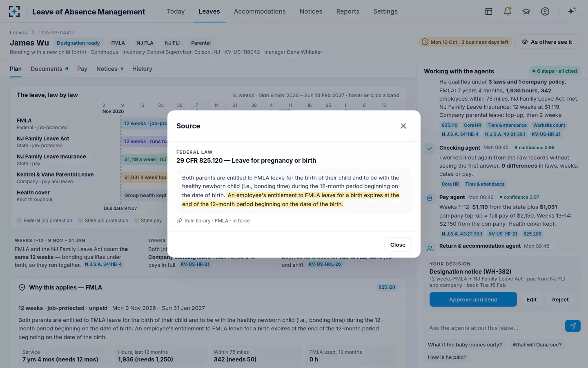The image size is (588, 368).
Task: Click the 825.120 chip in Why this applies
Action: point(387,287)
